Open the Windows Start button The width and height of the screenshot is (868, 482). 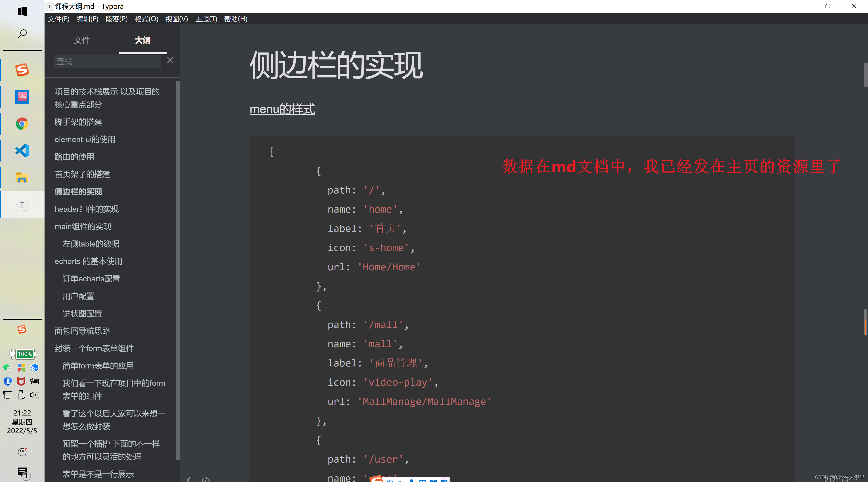(22, 11)
